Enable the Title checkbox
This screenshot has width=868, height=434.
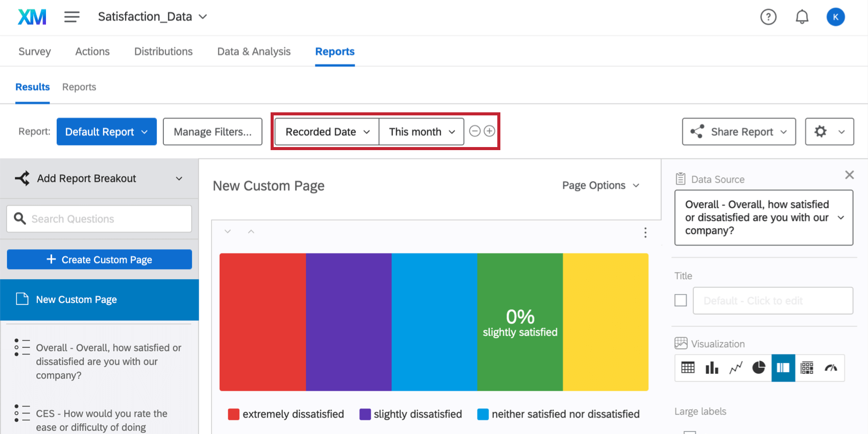pos(681,300)
